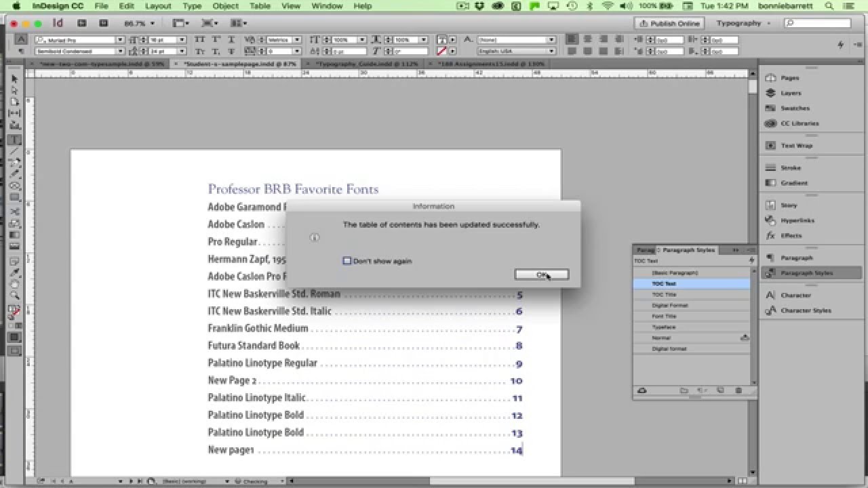Open the Gradient panel icon
This screenshot has height=488, width=868.
coord(770,183)
